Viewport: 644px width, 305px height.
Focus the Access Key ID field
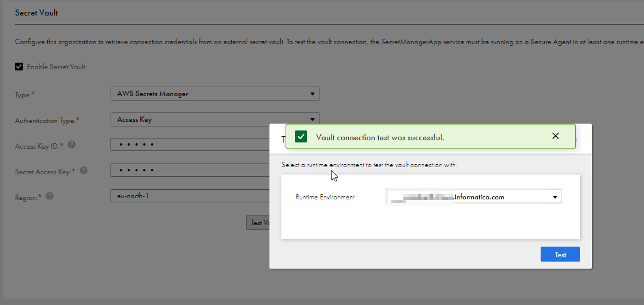190,144
